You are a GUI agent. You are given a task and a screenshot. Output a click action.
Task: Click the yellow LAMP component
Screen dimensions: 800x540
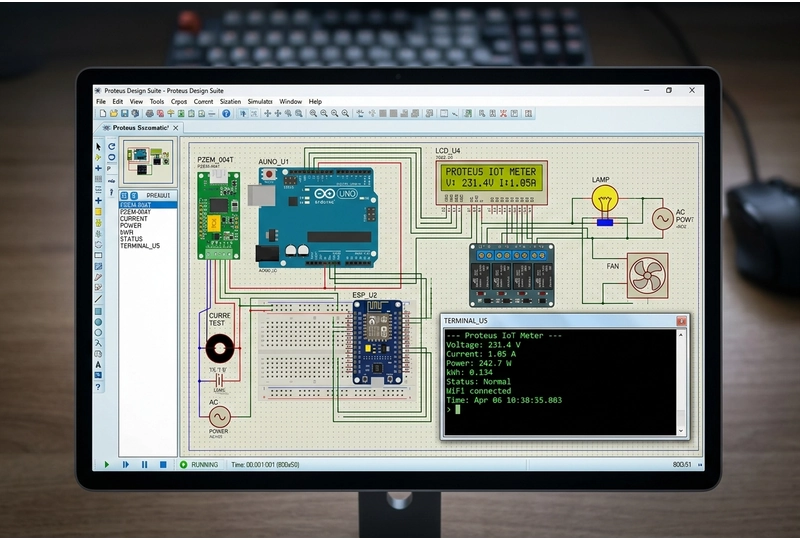point(605,200)
